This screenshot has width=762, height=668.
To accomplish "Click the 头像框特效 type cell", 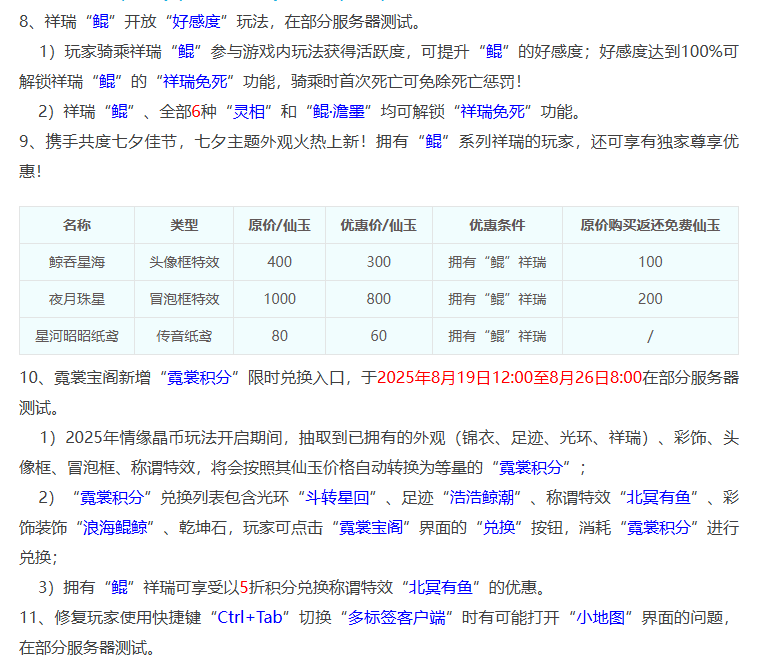I will pos(184,262).
